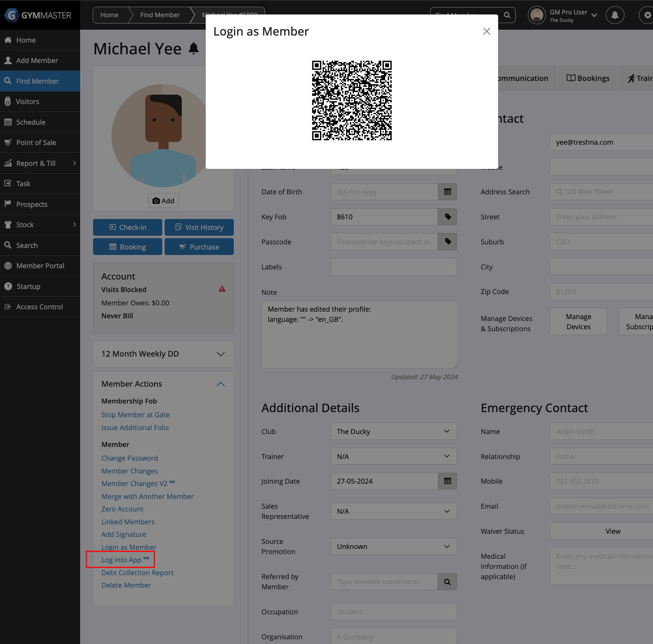
Task: Click the search magnifier in top bar
Action: tap(507, 15)
